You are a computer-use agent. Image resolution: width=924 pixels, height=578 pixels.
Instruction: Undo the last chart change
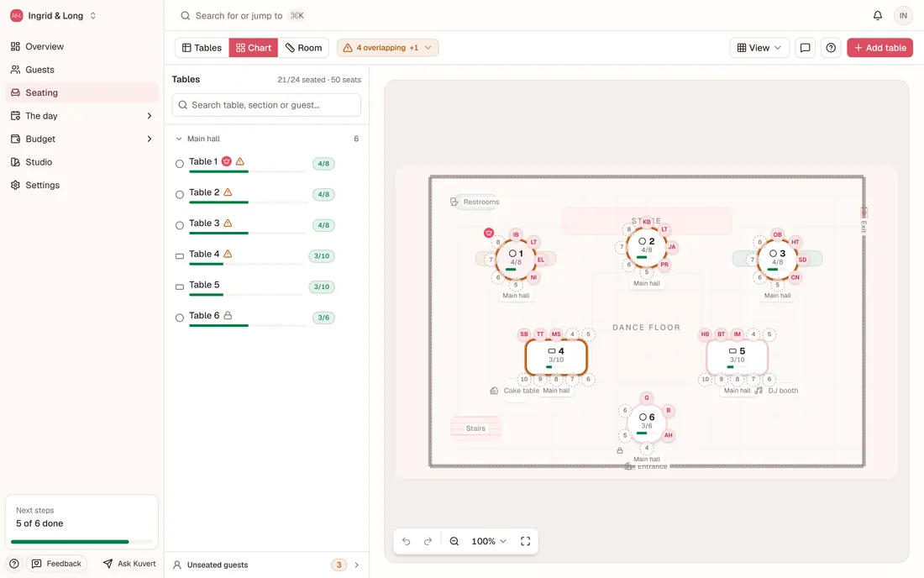tap(406, 541)
